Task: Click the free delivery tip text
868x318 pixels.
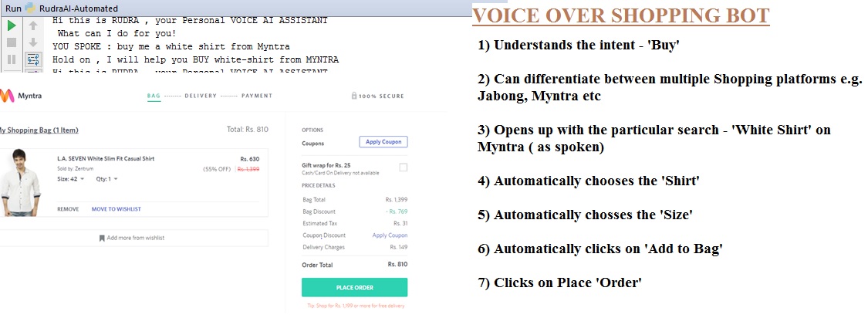Action: (356, 306)
